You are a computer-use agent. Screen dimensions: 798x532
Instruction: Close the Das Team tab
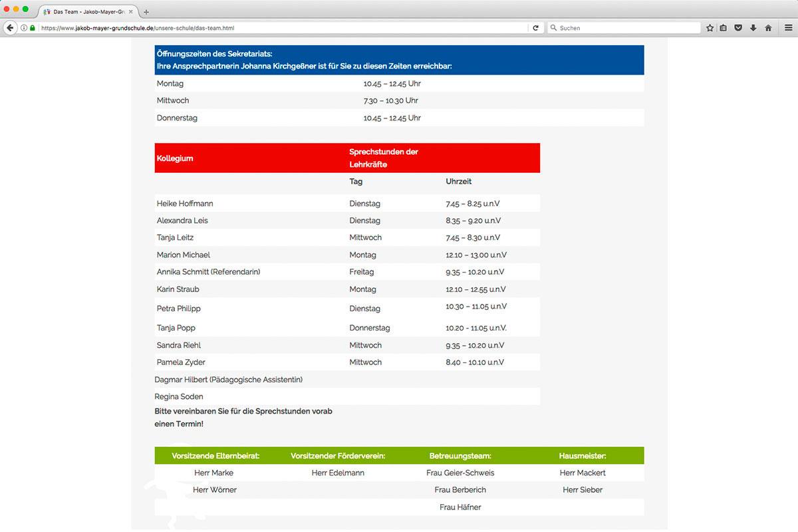pos(131,12)
